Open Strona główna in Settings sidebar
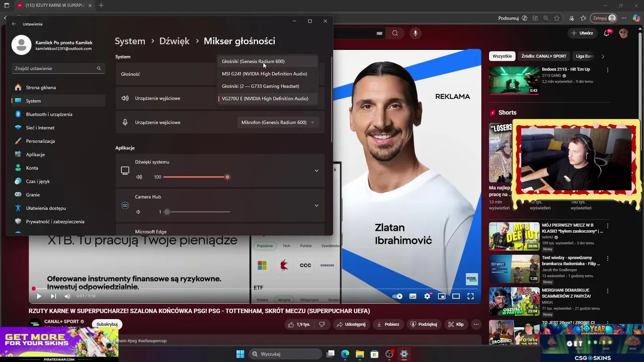Image resolution: width=644 pixels, height=362 pixels. (58, 87)
